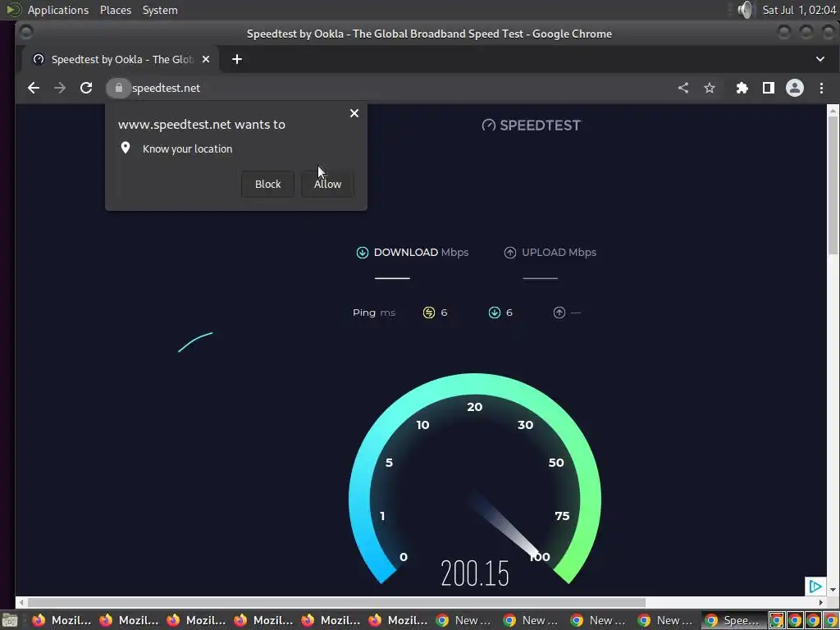Dismiss the location permission popup

[354, 113]
